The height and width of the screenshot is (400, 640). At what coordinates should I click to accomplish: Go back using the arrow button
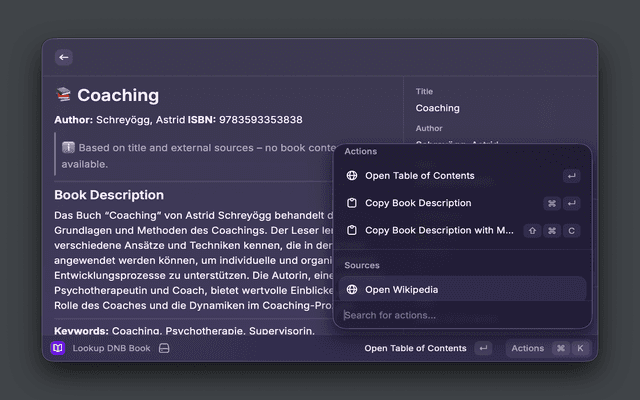pyautogui.click(x=64, y=58)
